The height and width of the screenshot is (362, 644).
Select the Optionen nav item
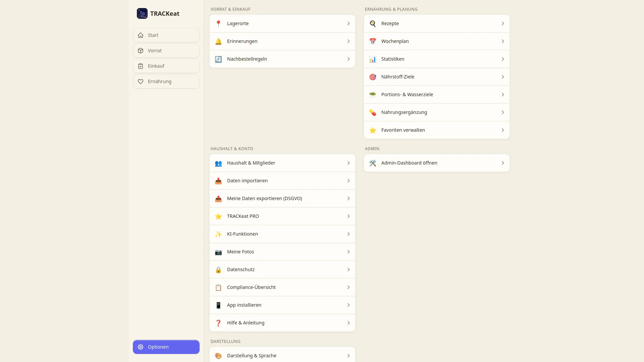[x=166, y=347]
